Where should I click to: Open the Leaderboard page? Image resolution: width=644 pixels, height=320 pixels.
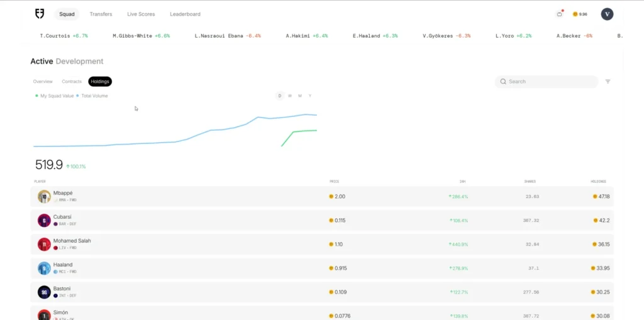coord(185,14)
